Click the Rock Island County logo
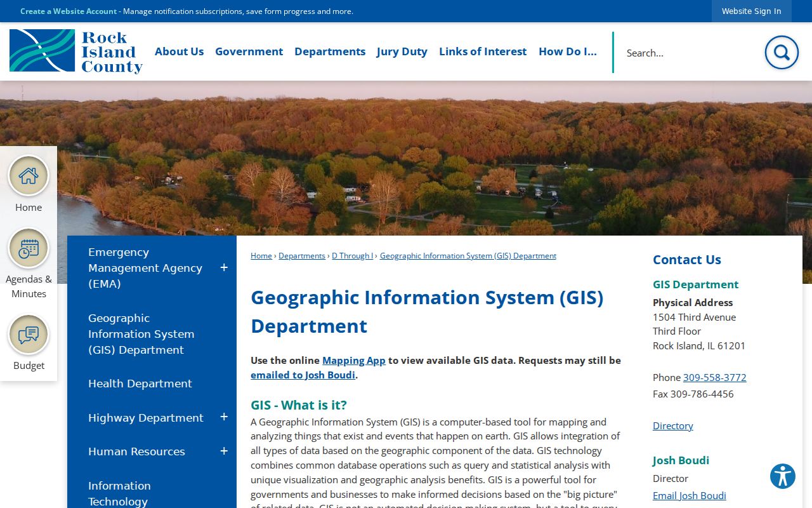Image resolution: width=812 pixels, height=508 pixels. (76, 51)
